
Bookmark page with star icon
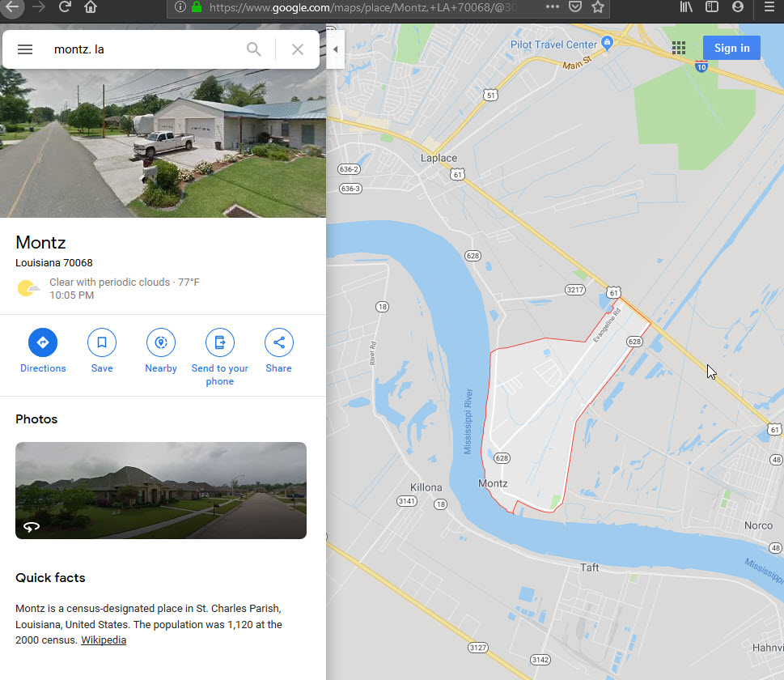point(598,7)
